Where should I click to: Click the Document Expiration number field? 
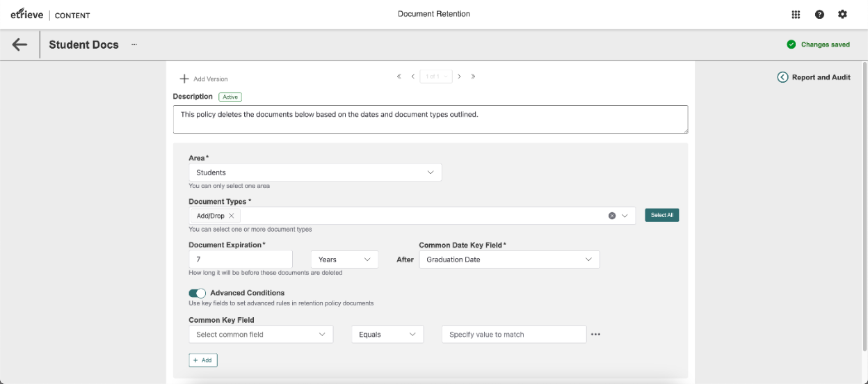pos(241,259)
